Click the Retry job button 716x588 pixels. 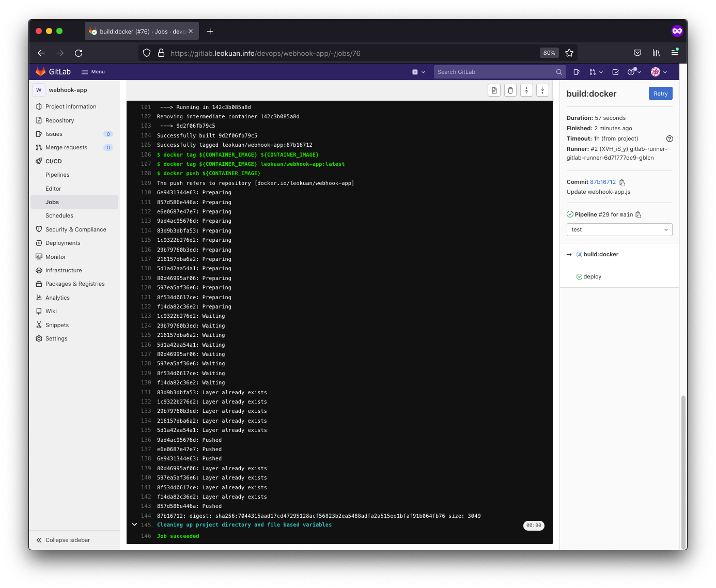pos(660,94)
